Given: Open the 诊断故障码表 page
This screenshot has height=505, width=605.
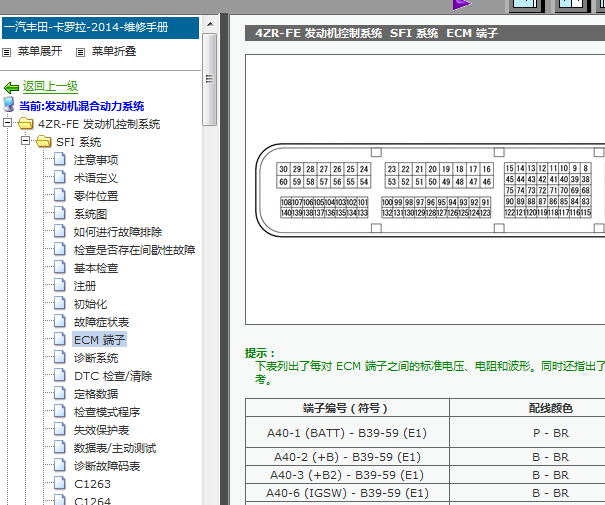Looking at the screenshot, I should [107, 466].
